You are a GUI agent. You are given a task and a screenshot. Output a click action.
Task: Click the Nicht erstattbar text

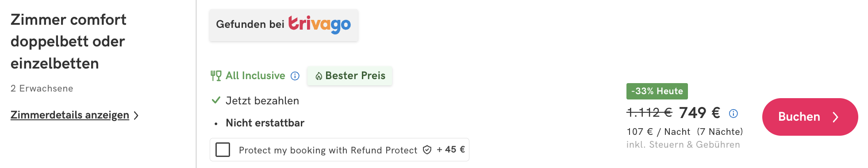265,123
